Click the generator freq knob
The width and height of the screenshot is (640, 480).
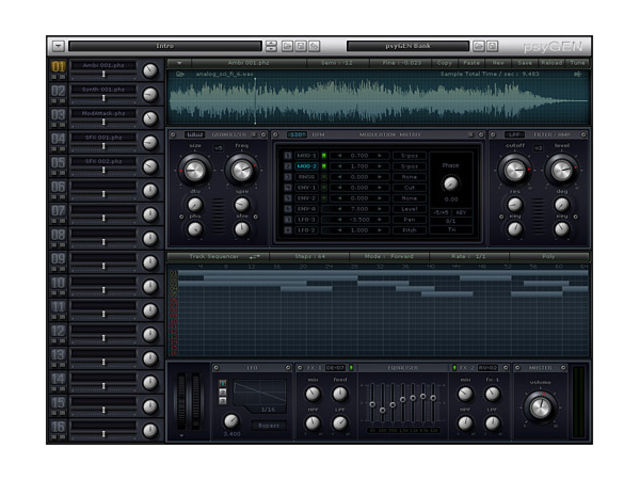pos(242,170)
